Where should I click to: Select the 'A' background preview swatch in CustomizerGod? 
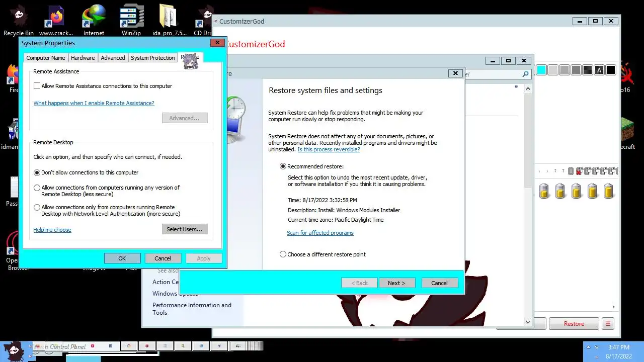pos(599,70)
